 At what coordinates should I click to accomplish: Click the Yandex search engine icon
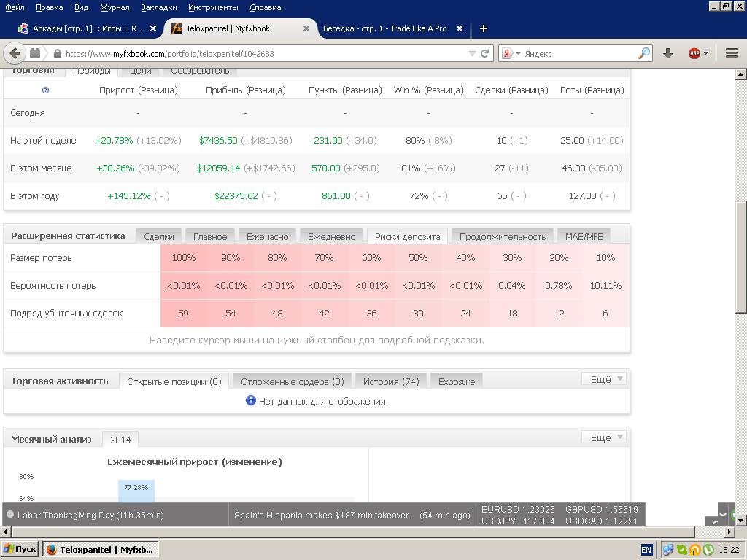click(x=507, y=54)
